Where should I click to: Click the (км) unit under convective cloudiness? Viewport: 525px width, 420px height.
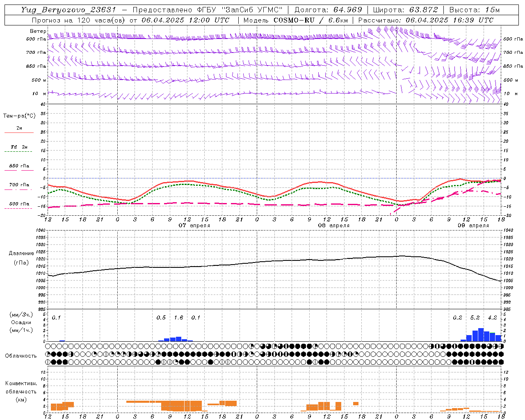(x=21, y=399)
